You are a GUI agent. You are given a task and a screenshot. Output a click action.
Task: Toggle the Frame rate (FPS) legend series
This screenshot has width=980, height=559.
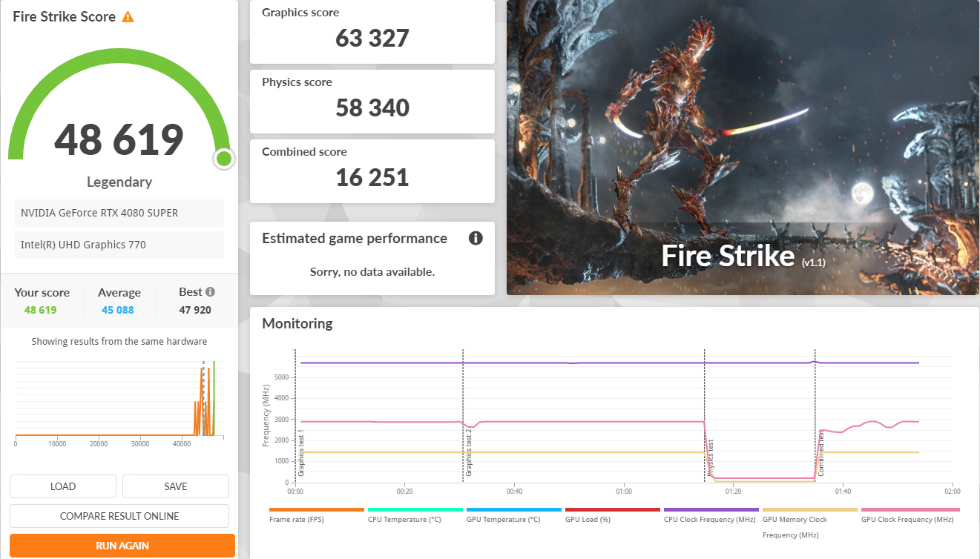(317, 515)
